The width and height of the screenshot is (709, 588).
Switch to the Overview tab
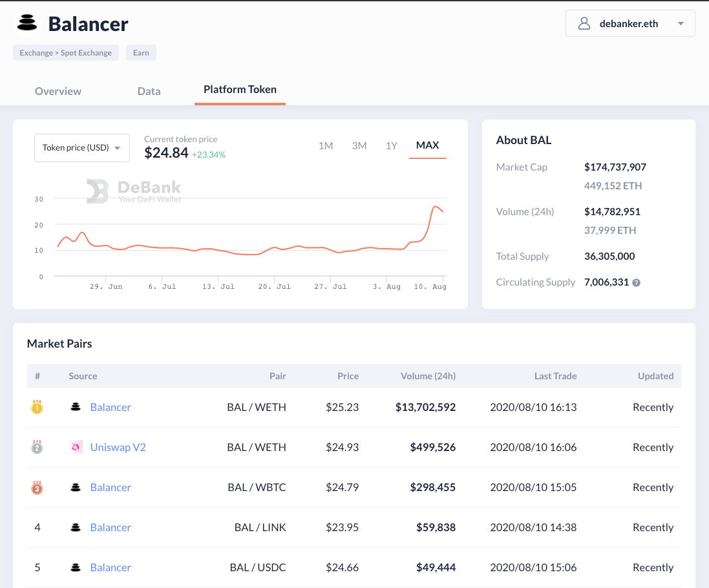point(58,91)
